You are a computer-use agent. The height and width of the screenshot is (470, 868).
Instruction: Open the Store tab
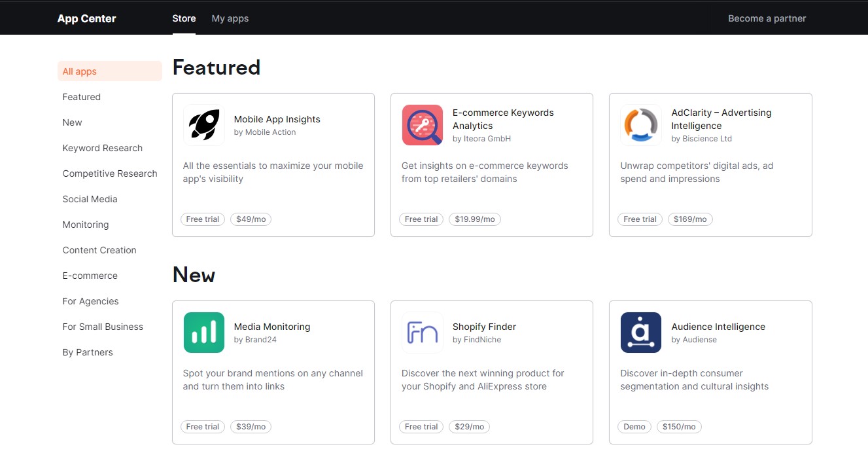click(184, 18)
